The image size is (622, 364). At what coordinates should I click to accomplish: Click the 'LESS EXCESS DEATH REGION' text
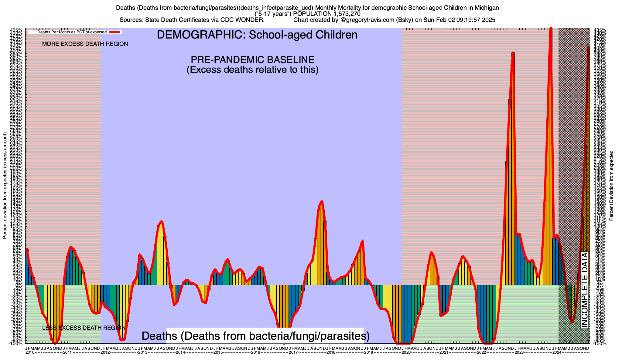(84, 328)
